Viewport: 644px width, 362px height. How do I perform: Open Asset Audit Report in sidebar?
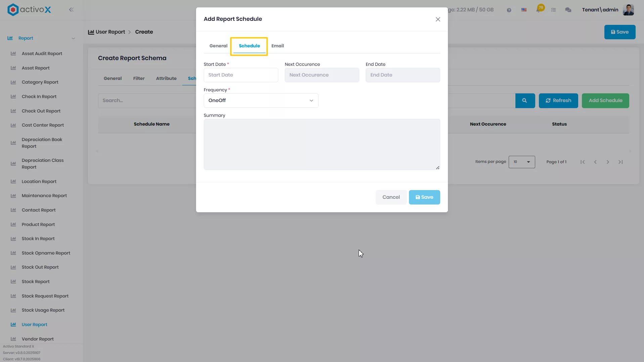42,54
